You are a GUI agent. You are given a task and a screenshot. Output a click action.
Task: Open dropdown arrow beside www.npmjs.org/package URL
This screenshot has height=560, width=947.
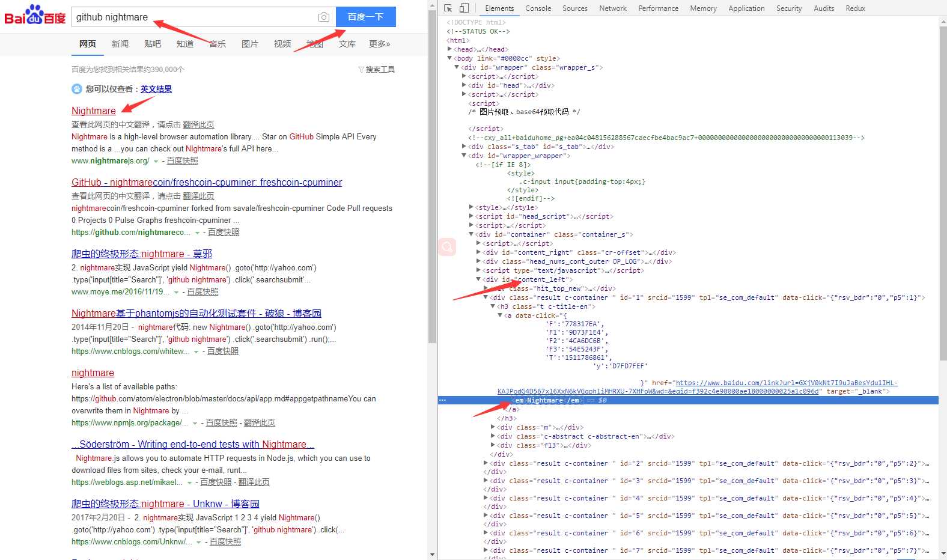(x=195, y=423)
